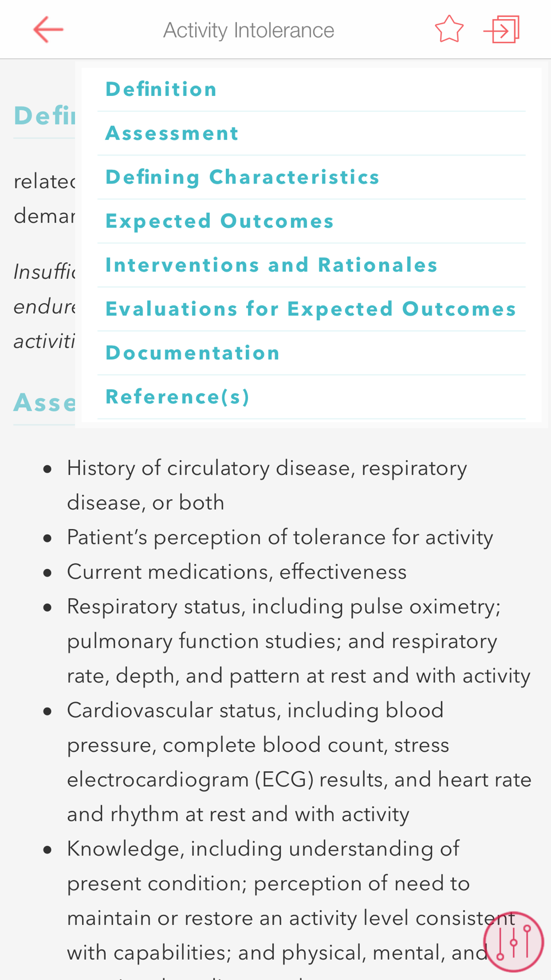
Task: Close the section menu via arrow-box icon
Action: click(x=502, y=29)
